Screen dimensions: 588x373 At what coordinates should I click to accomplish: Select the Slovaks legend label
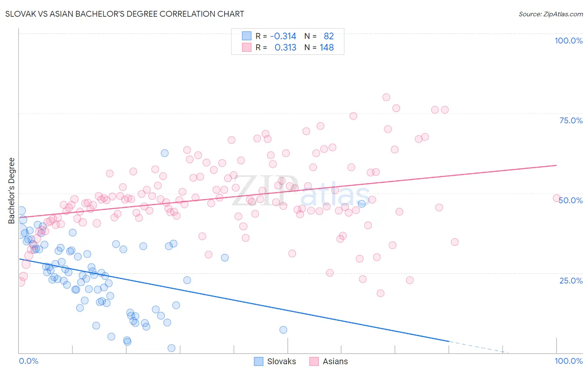pos(281,361)
